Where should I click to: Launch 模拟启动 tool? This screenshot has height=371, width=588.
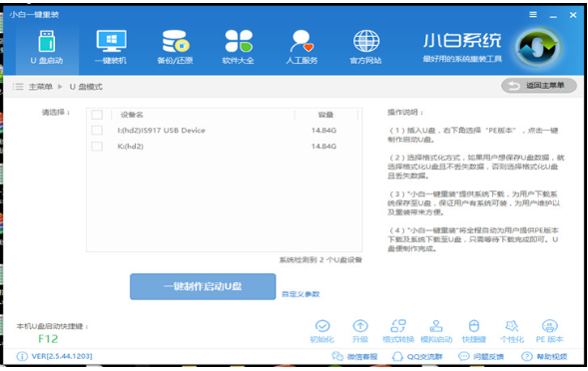[436, 331]
